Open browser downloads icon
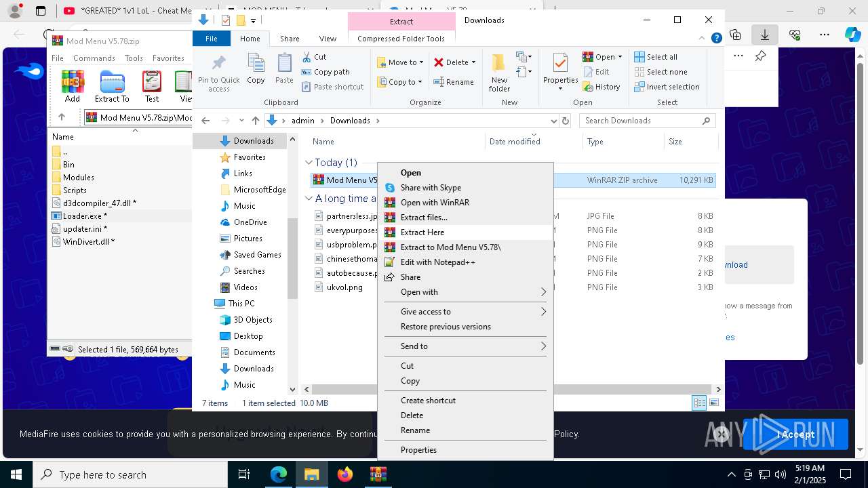Screen dimensions: 868x488 [x=765, y=34]
